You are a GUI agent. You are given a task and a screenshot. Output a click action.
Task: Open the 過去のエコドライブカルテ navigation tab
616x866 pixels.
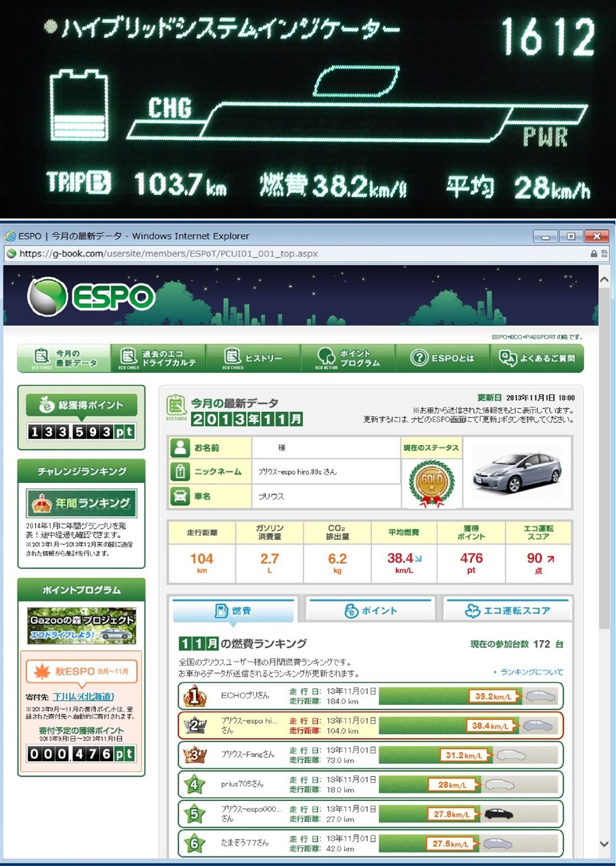(158, 358)
